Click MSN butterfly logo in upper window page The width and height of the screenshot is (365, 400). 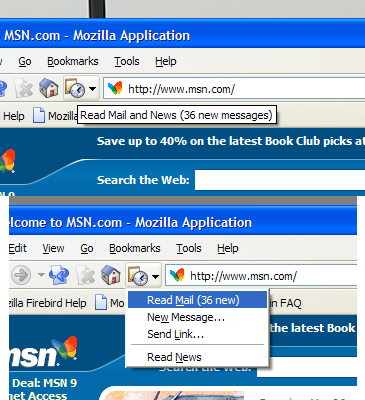pyautogui.click(x=7, y=161)
